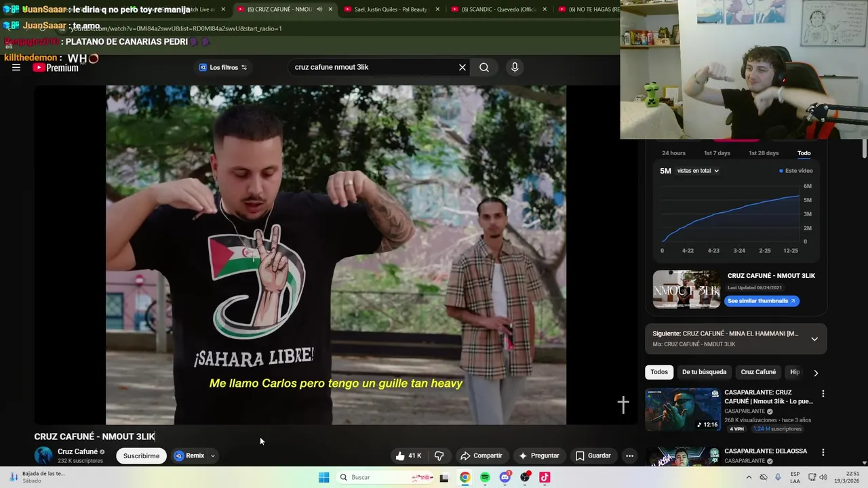
Task: Open Spotify from taskbar
Action: coord(485,477)
